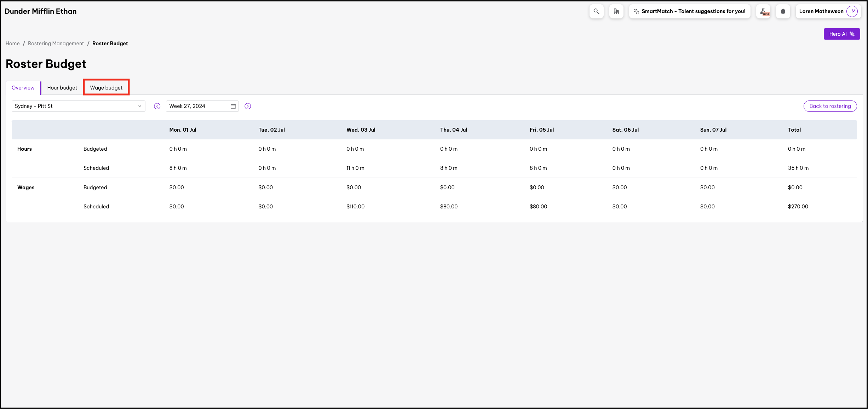Image resolution: width=868 pixels, height=409 pixels.
Task: Click Back to rostering button
Action: pyautogui.click(x=830, y=106)
